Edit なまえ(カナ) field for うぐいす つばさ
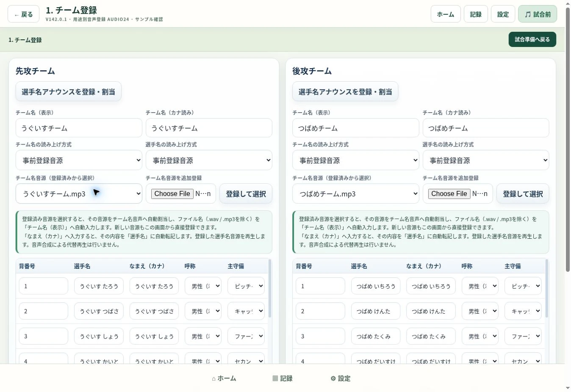The height and width of the screenshot is (392, 571). [154, 311]
